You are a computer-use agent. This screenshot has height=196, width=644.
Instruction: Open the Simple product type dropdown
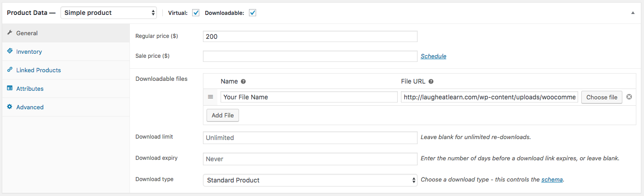(x=109, y=13)
